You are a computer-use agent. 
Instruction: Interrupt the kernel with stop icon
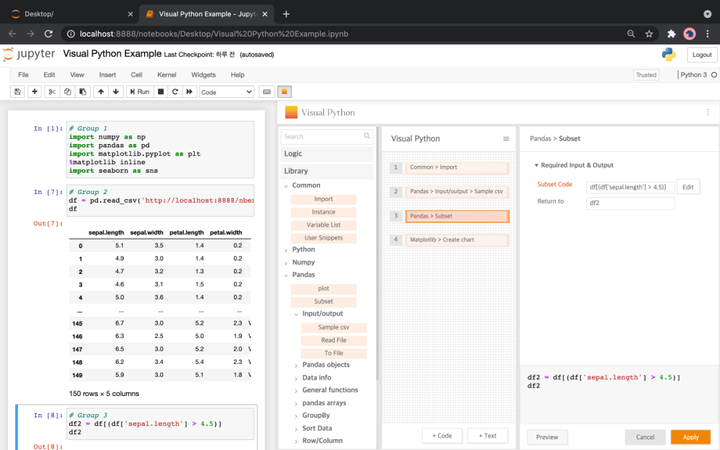(160, 92)
